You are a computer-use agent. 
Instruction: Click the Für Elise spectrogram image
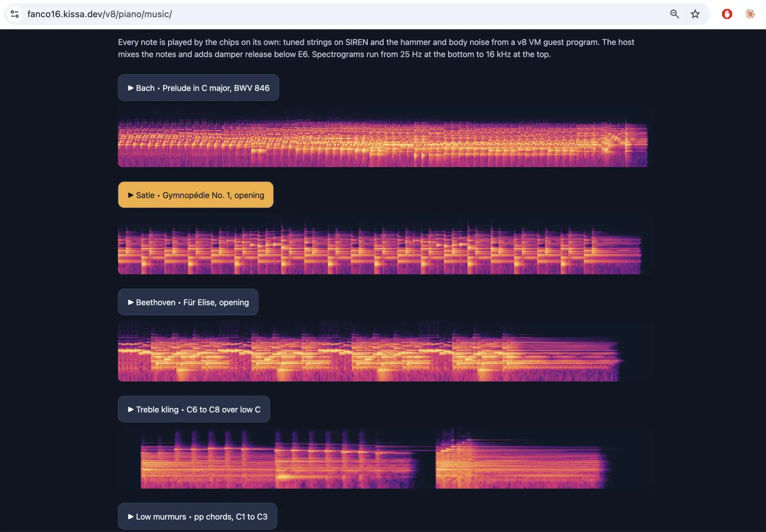[x=387, y=351]
